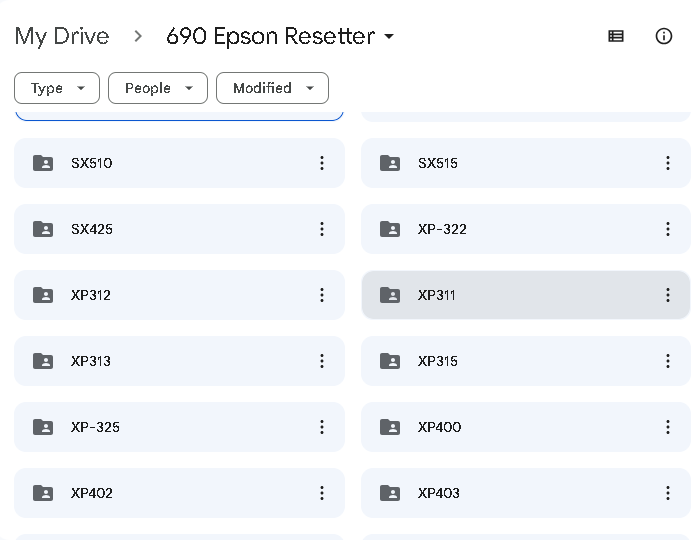Viewport: 694px width, 540px height.
Task: Open the view details info panel
Action: point(663,36)
